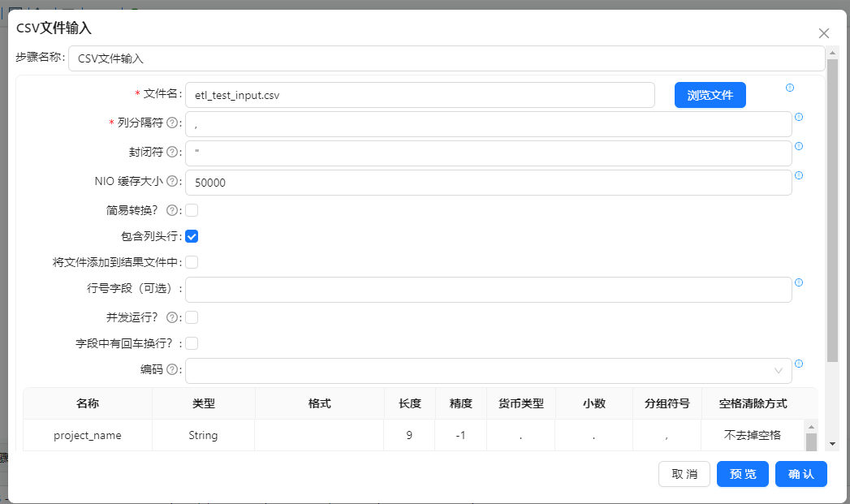This screenshot has width=850, height=504.
Task: Click help icon beside 简易转换 label
Action: [x=171, y=210]
